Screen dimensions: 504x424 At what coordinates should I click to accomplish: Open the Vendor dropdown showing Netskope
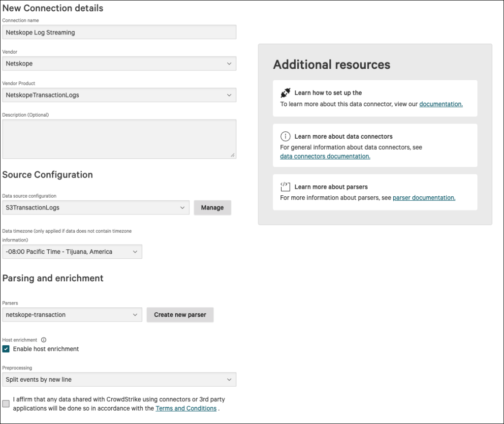pyautogui.click(x=119, y=63)
